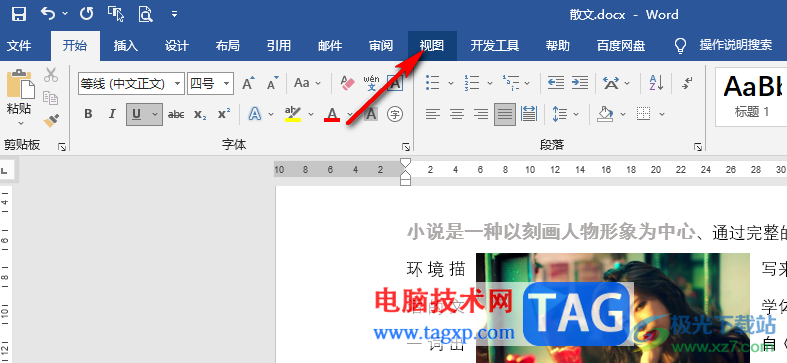Image resolution: width=787 pixels, height=363 pixels.
Task: Click the Multilevel List icon
Action: coord(511,83)
